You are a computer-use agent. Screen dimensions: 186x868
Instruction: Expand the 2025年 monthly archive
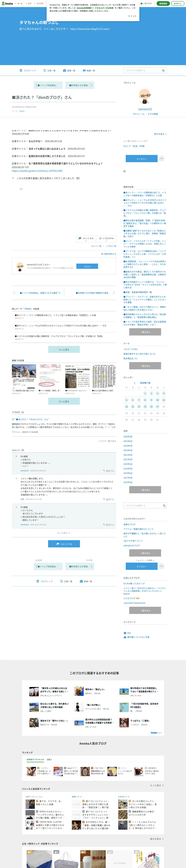tap(128, 441)
